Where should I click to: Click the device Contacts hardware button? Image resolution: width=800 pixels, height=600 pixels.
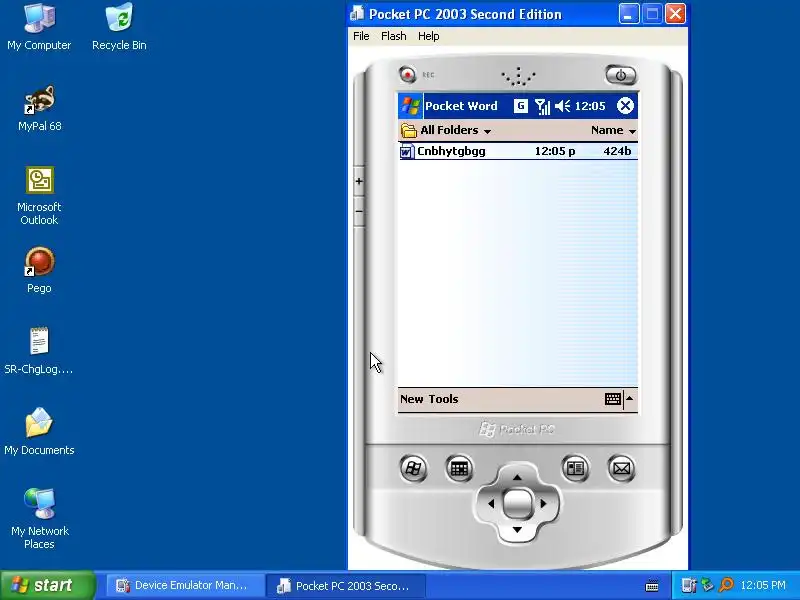coord(576,468)
